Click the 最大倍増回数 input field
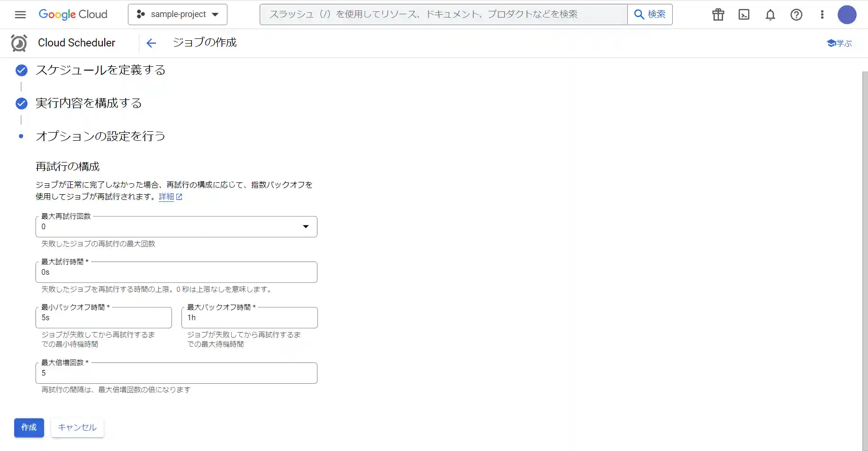 176,373
